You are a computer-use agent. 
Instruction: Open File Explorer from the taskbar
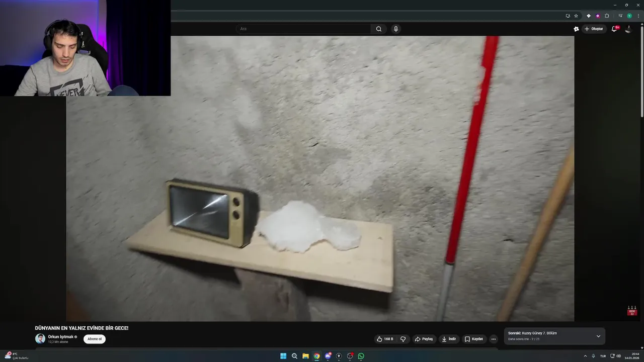pos(305,356)
